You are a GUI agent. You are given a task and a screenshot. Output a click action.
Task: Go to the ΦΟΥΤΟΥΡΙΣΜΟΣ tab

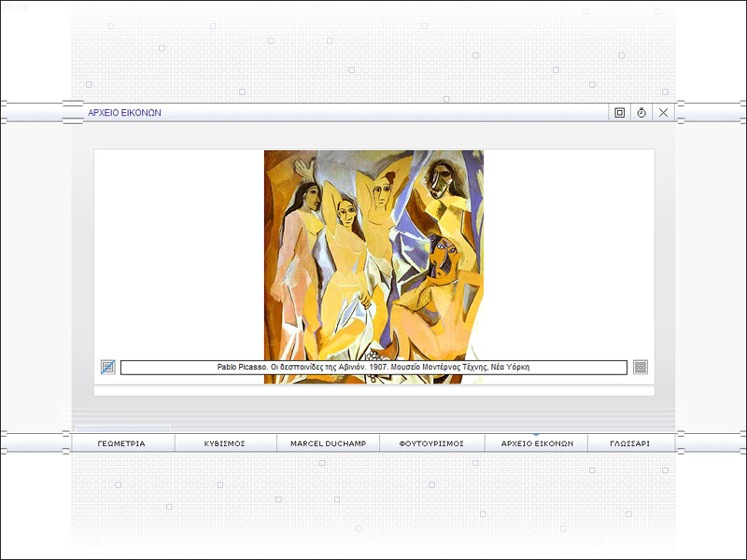pyautogui.click(x=431, y=443)
